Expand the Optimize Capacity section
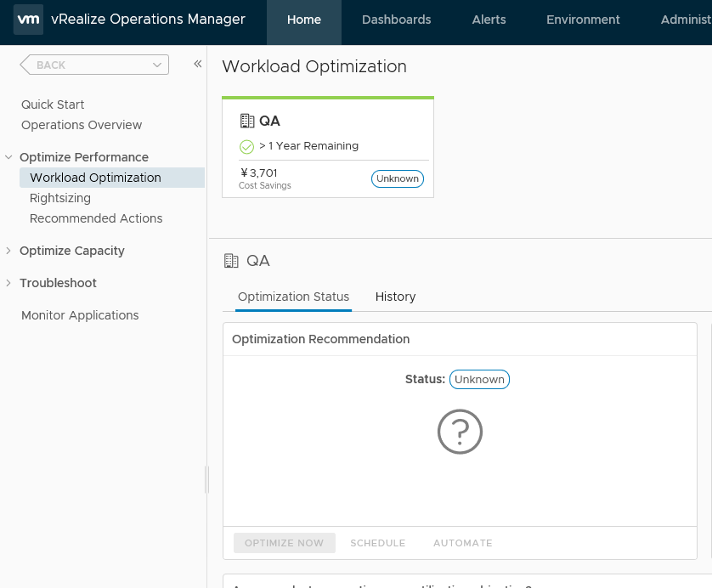The image size is (712, 588). tap(8, 251)
